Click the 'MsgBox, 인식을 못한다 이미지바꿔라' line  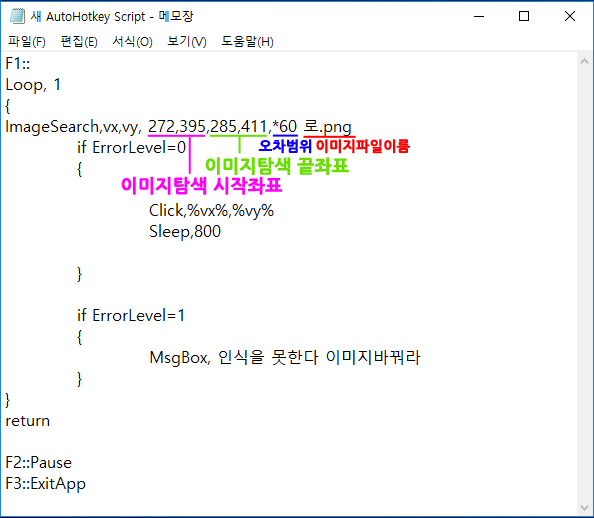285,357
